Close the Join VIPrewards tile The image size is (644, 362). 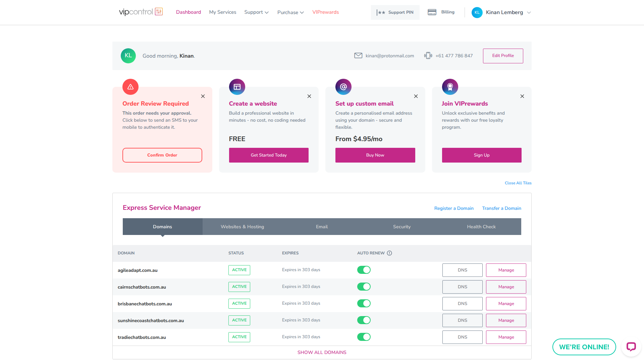[x=522, y=96]
